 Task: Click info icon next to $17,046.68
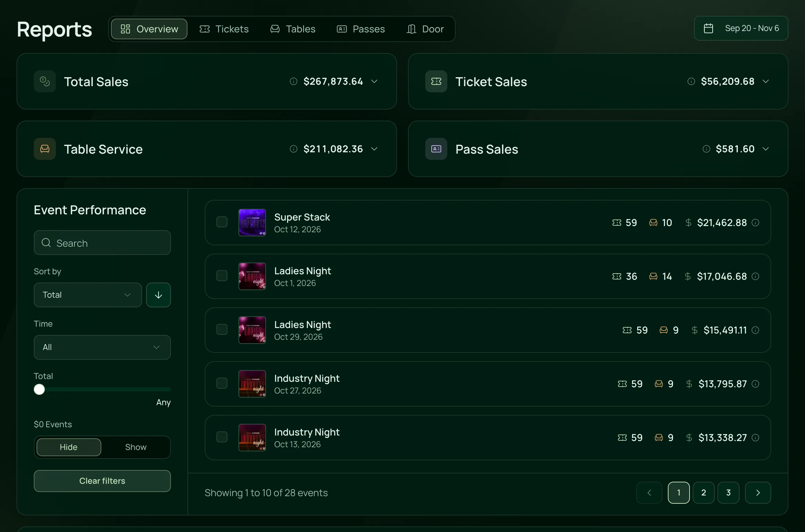[755, 276]
